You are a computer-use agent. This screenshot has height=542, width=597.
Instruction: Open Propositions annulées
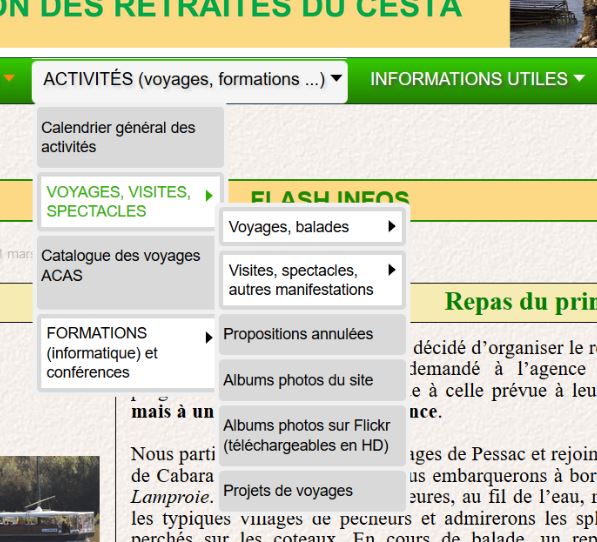point(313,334)
